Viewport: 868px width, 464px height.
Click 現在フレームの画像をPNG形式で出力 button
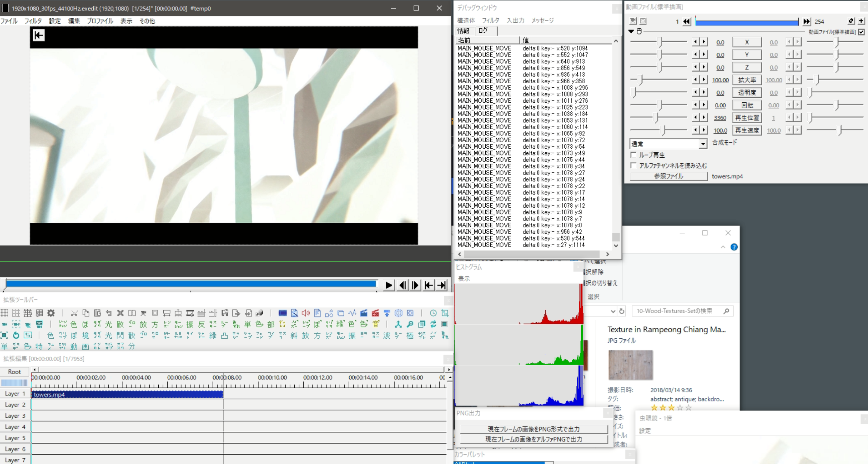(533, 429)
